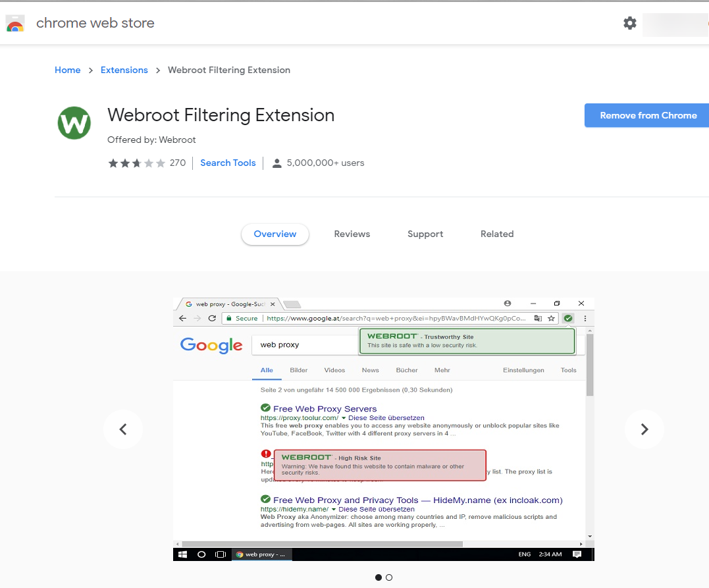Screen dimensions: 709x588
Task: Open settings via the gear icon
Action: tap(629, 23)
